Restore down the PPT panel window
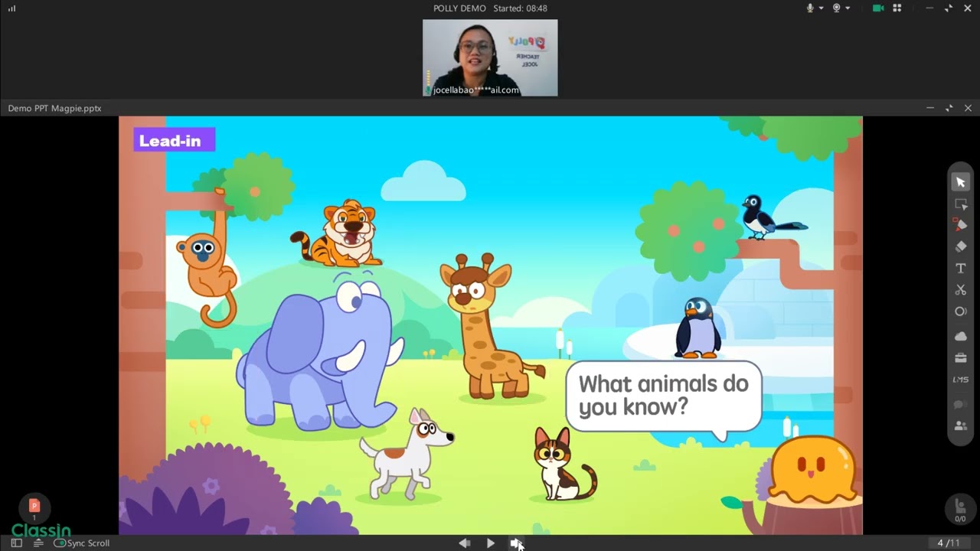Screen dimensions: 980x551 pos(949,108)
